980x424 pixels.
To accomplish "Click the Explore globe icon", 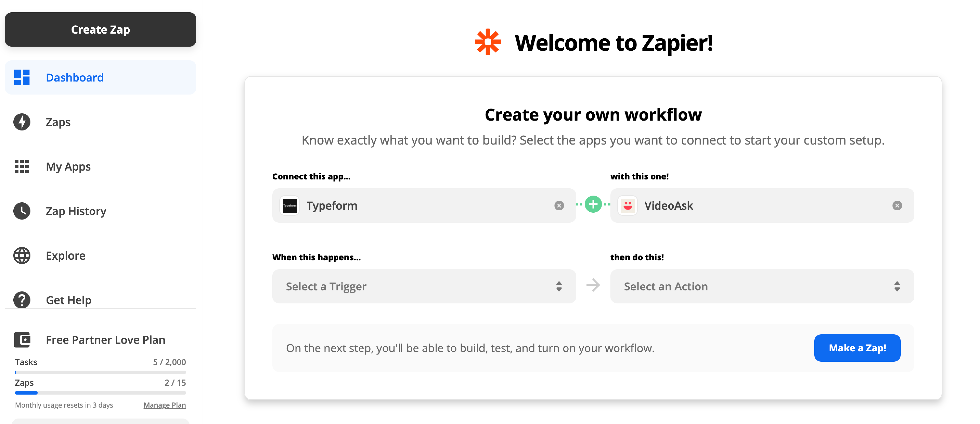I will tap(22, 255).
